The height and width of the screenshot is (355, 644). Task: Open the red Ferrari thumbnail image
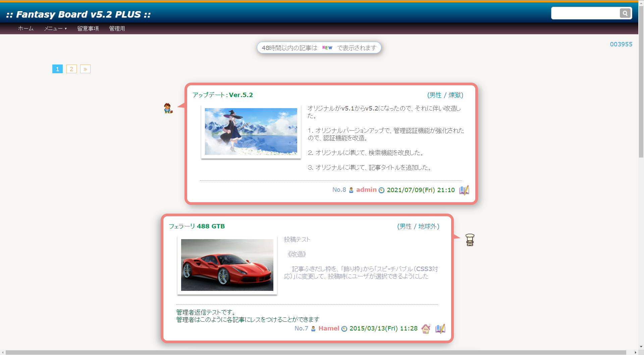click(x=227, y=265)
